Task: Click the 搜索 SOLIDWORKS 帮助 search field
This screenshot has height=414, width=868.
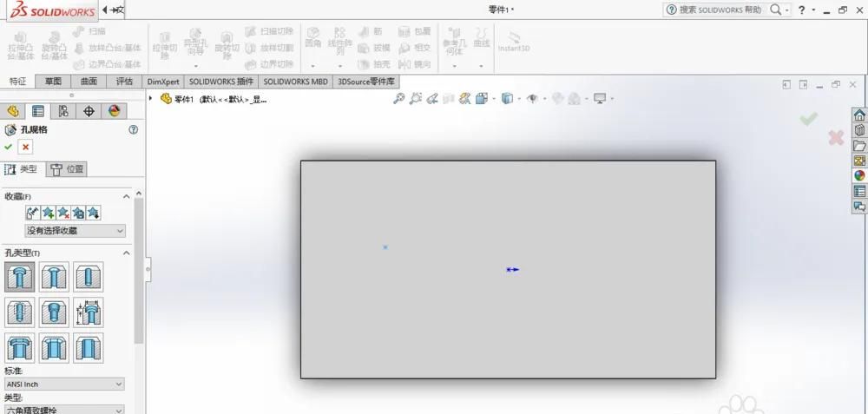Action: (720, 10)
